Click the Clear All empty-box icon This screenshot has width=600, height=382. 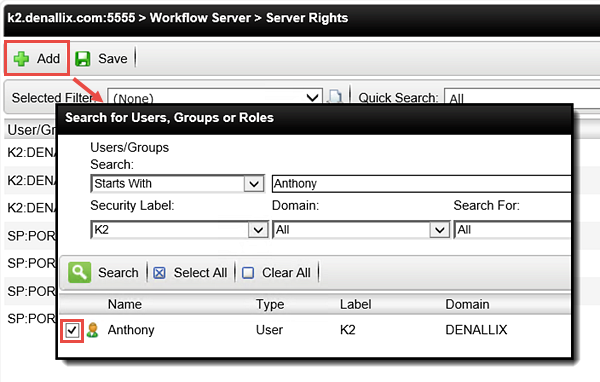pos(248,273)
